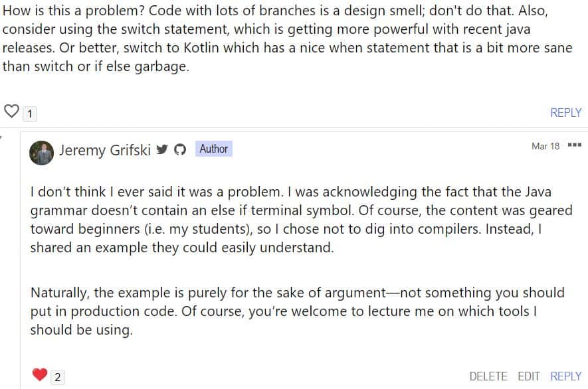588x389 pixels.
Task: Reply to Jeremy Grifski's comment
Action: click(x=565, y=376)
